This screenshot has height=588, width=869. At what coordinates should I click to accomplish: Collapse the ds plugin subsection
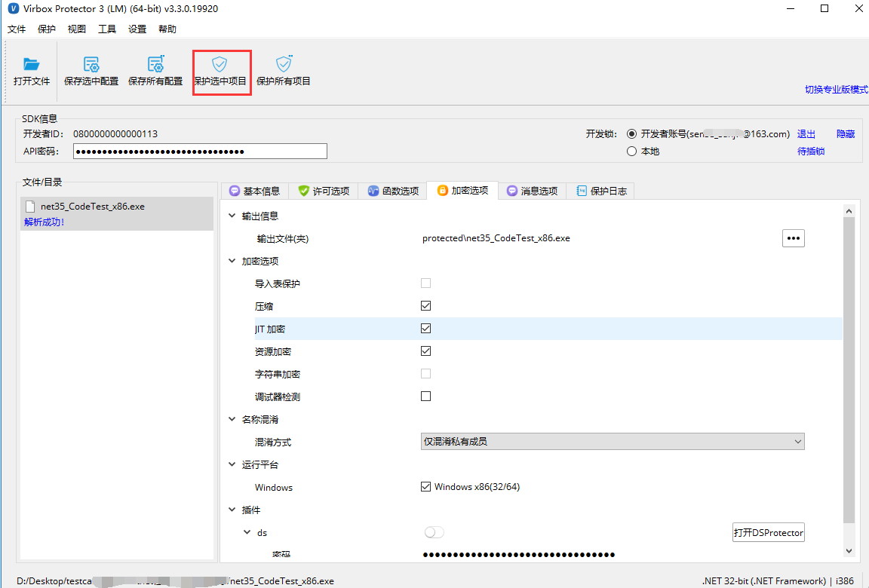pos(247,532)
